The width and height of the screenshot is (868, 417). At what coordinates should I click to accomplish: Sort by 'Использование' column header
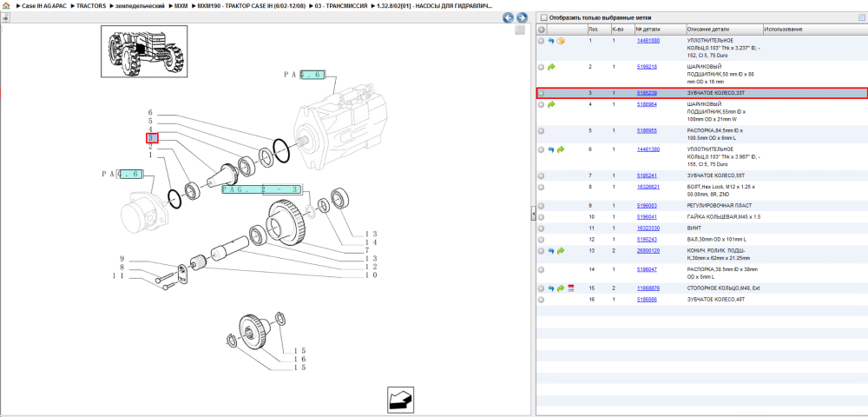pyautogui.click(x=814, y=30)
